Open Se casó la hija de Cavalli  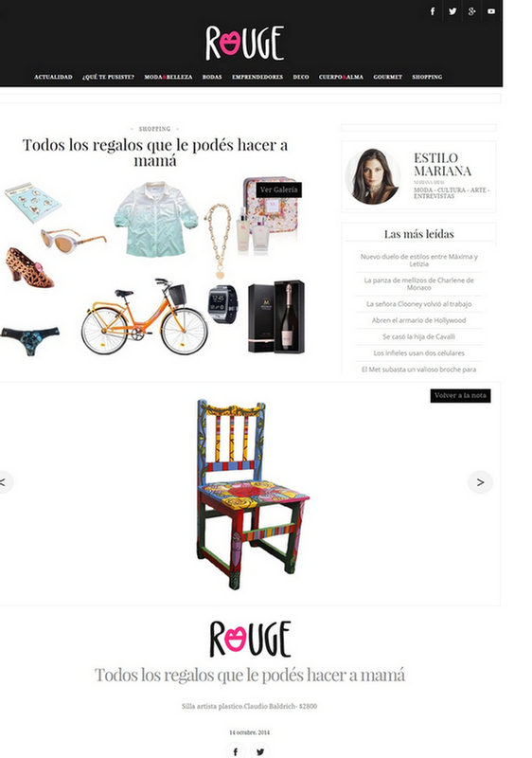(419, 336)
